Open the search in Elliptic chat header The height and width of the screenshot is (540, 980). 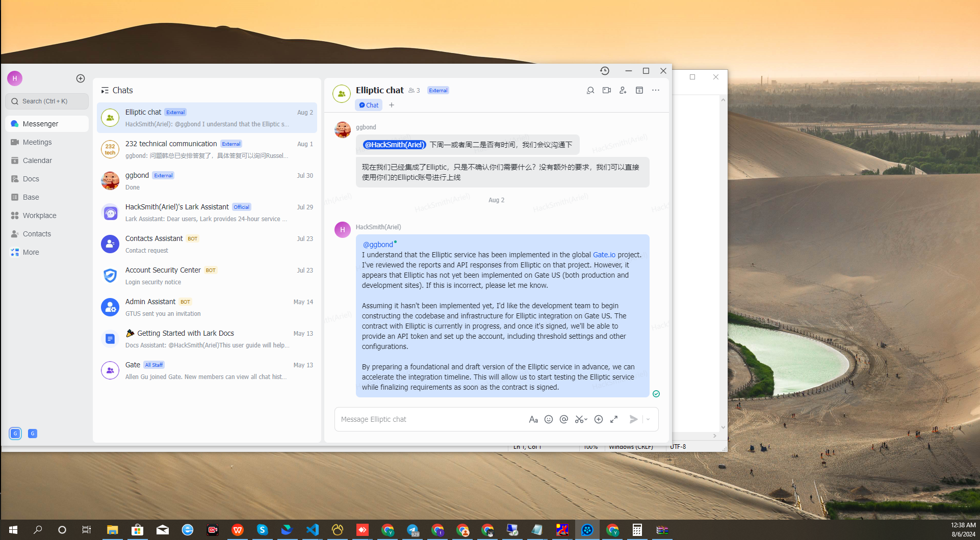tap(590, 90)
